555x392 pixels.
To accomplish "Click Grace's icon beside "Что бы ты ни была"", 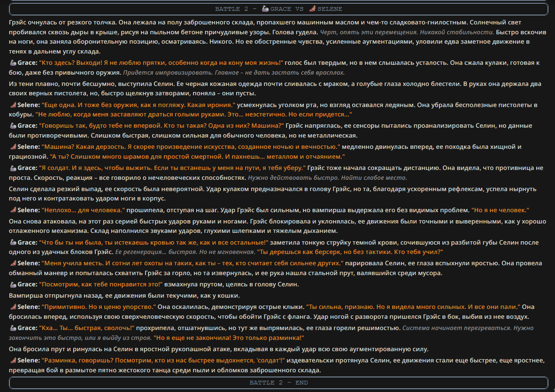I will (13, 243).
